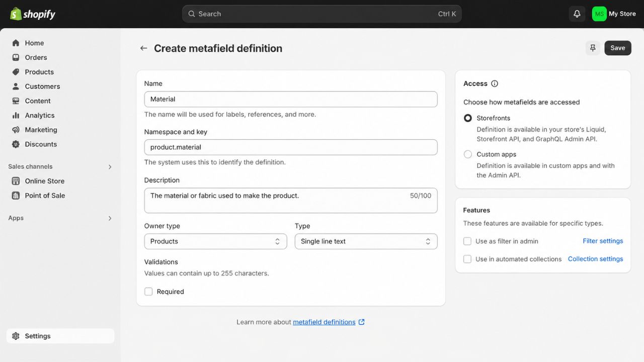644x362 pixels.
Task: Click the Analytics bar chart icon
Action: coord(16,115)
